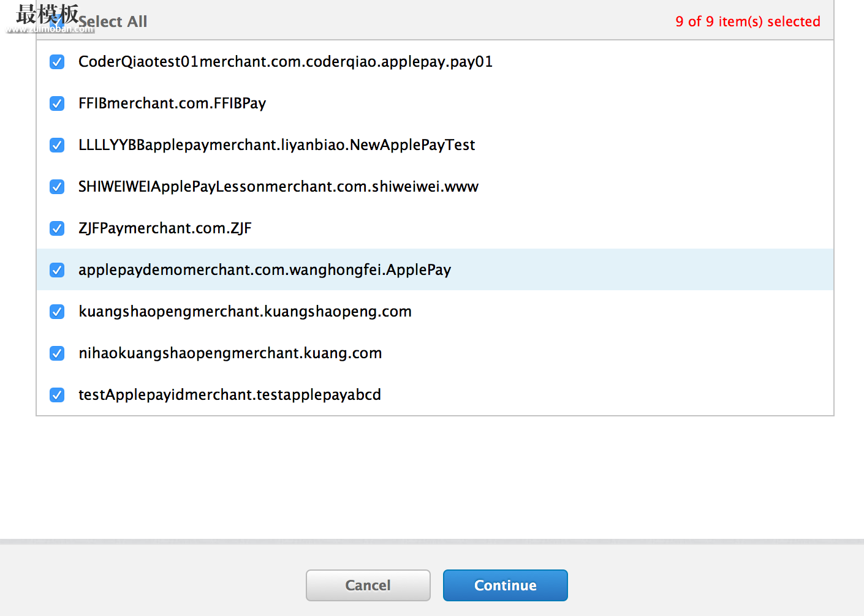This screenshot has width=864, height=616.
Task: Uncheck the kuangshaopengmerchant checkbox
Action: click(57, 312)
